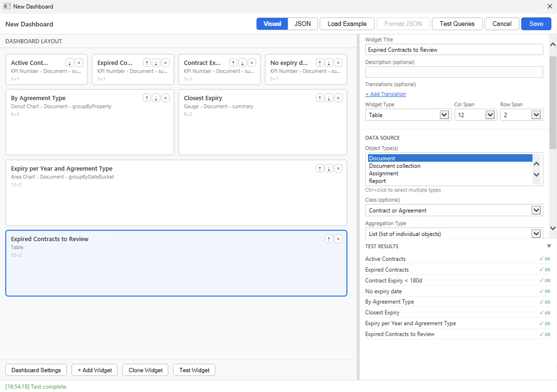Move No expiry date widget down
The height and width of the screenshot is (392, 557).
click(329, 63)
